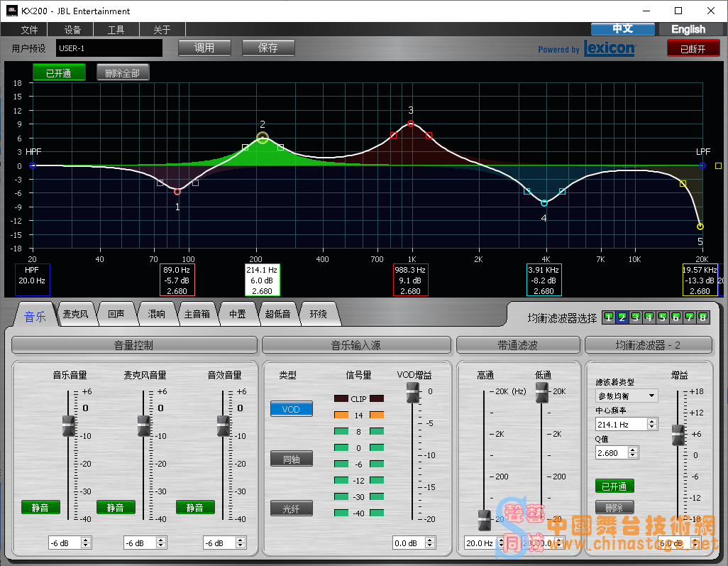
Task: Click the VOD gain slider handle
Action: (412, 392)
